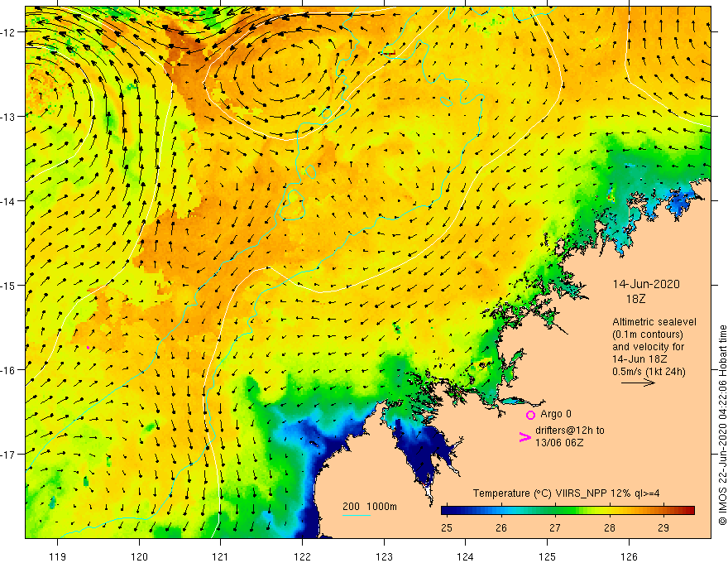Click the '18Z' time label under the date
This screenshot has height=563, width=728.
635,299
